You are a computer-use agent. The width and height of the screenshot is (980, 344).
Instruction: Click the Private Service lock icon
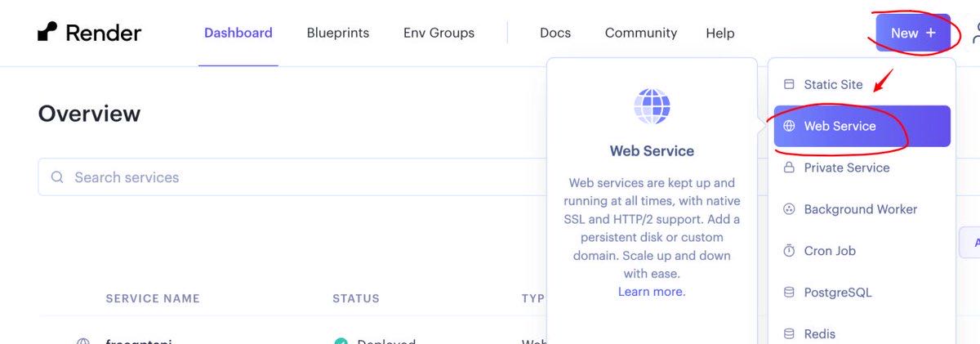click(x=789, y=168)
